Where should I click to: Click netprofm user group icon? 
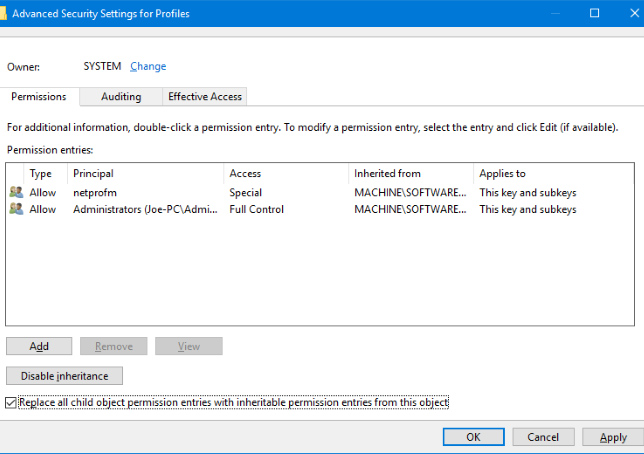pos(15,192)
